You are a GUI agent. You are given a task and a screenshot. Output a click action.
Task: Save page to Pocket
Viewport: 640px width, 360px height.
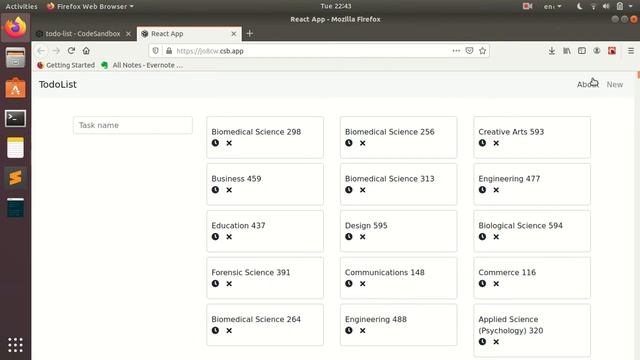coord(469,51)
